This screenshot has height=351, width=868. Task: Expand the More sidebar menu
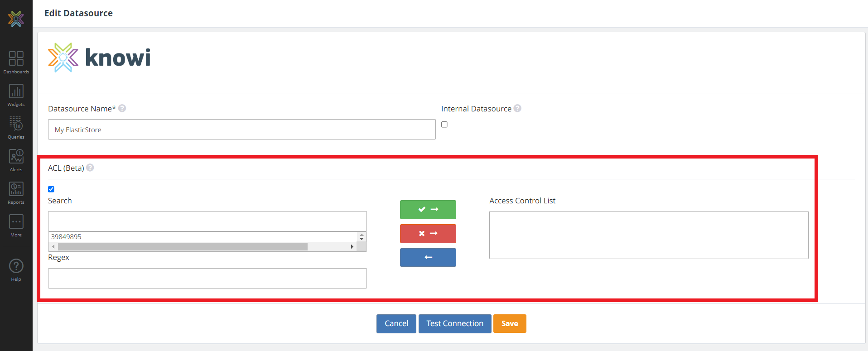[x=16, y=226]
